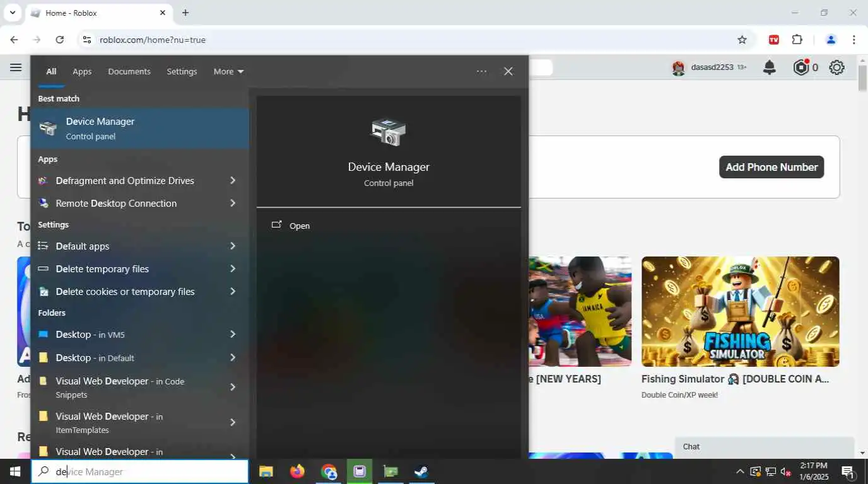Click the red TV extension icon
The height and width of the screenshot is (484, 868).
(774, 40)
